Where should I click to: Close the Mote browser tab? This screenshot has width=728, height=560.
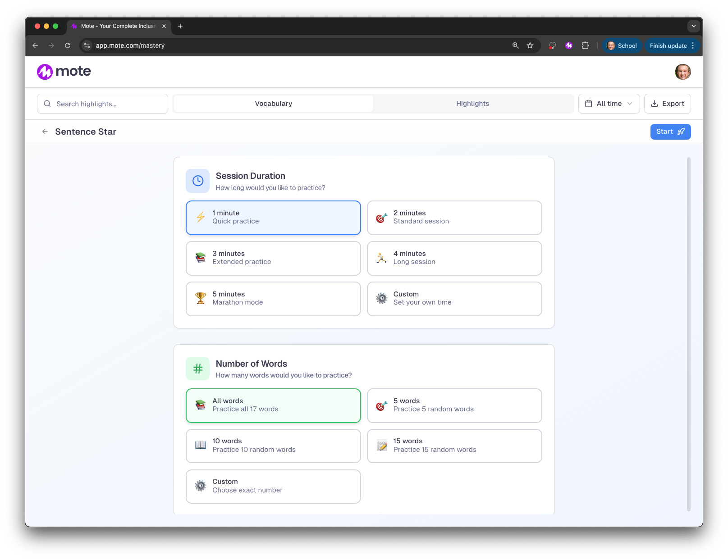click(164, 26)
